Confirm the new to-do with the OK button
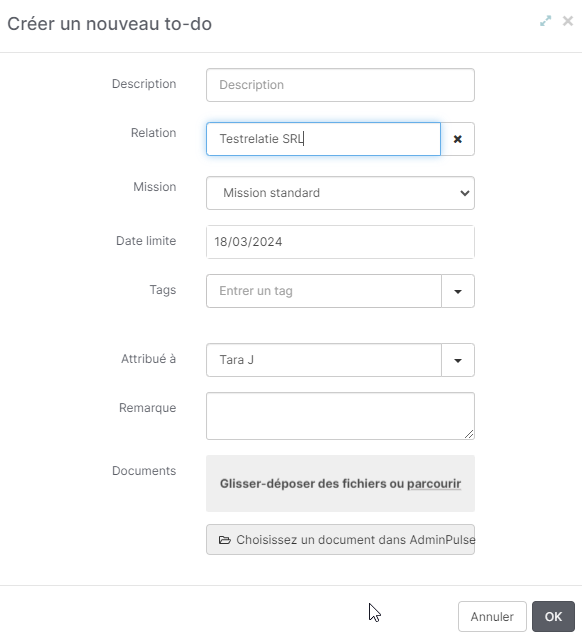The image size is (582, 643). pos(553,616)
